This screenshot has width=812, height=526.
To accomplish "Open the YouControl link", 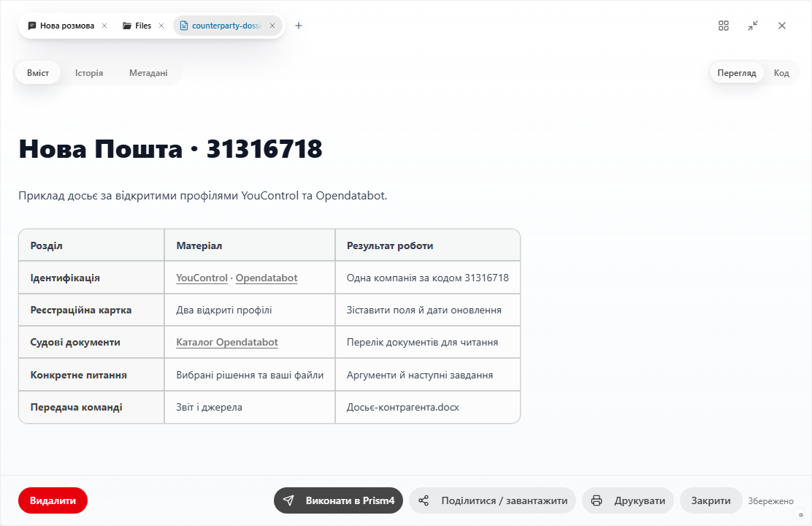I will (x=202, y=278).
